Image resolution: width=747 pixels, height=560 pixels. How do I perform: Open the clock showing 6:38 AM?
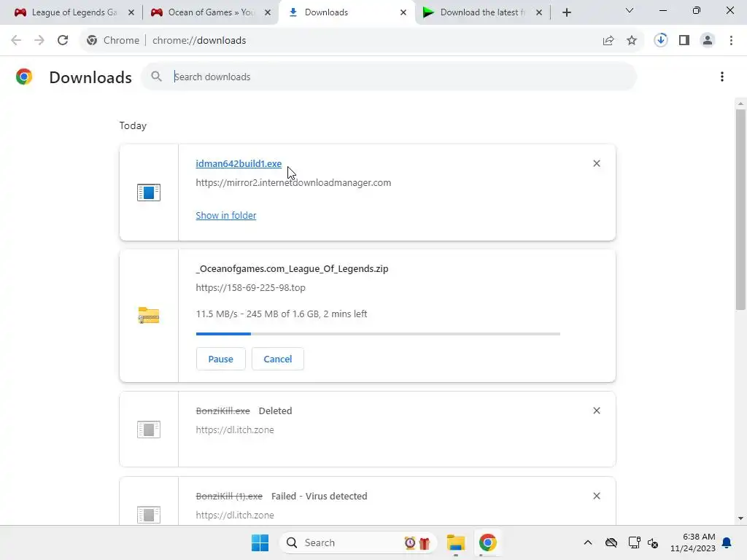pyautogui.click(x=693, y=542)
